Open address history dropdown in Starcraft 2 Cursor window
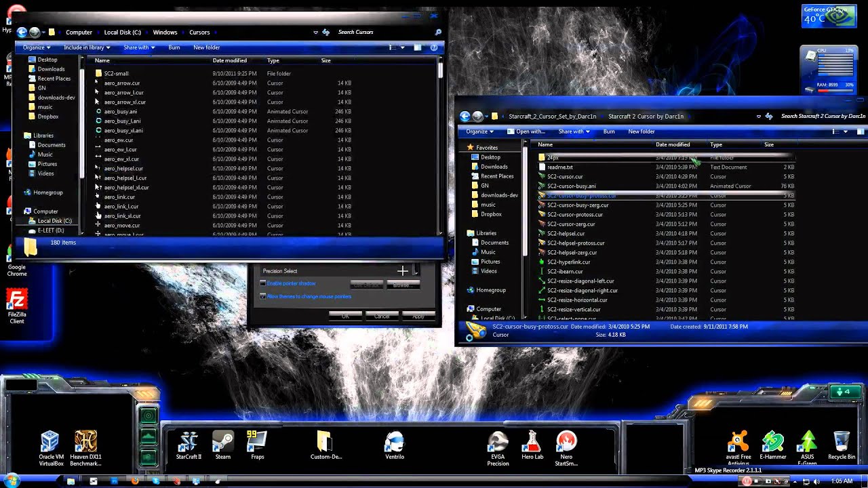 (x=758, y=116)
